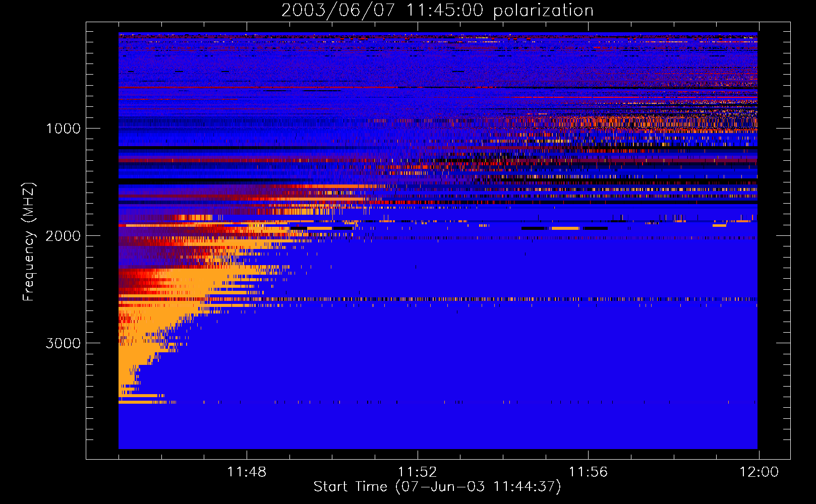
Task: Click the 'Start Time (07-Jun-03 11:44:37)' label
Action: click(437, 487)
